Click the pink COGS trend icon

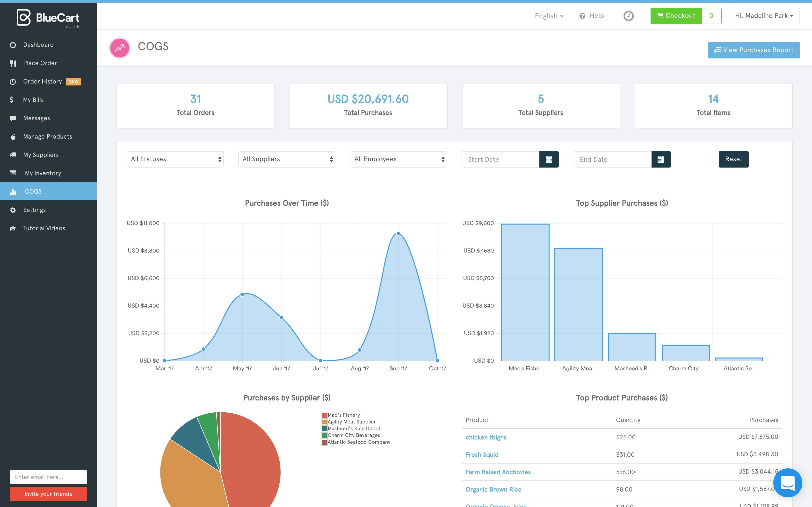coord(119,48)
